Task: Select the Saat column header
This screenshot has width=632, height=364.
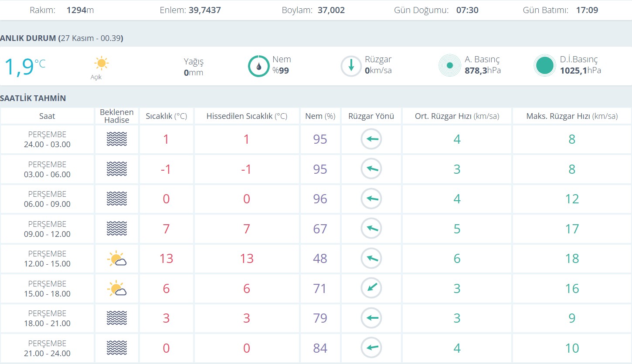Action: point(47,116)
